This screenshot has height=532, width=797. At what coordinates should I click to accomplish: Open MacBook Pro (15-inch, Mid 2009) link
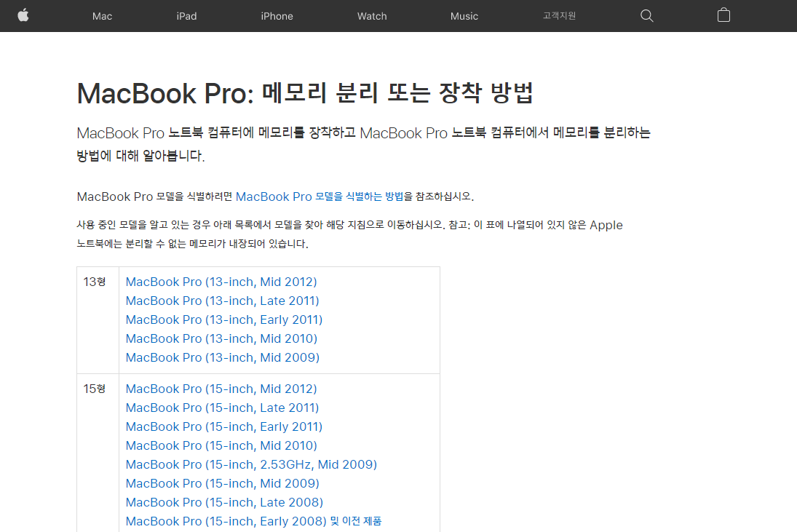click(223, 484)
